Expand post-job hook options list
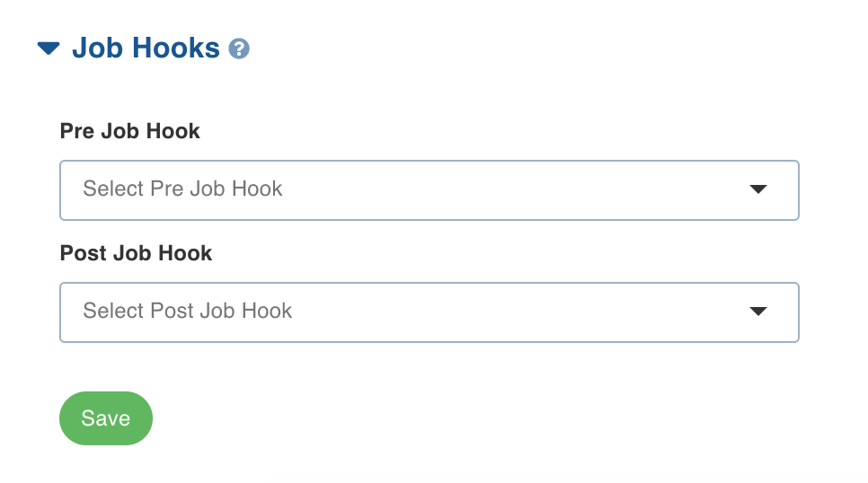The height and width of the screenshot is (483, 868). click(429, 312)
